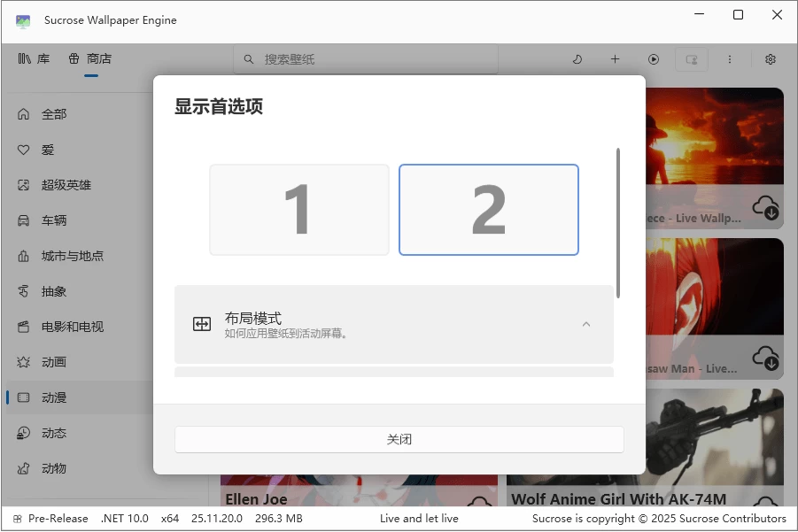Image resolution: width=798 pixels, height=532 pixels.
Task: Switch to the 商店 store tab
Action: click(83, 59)
